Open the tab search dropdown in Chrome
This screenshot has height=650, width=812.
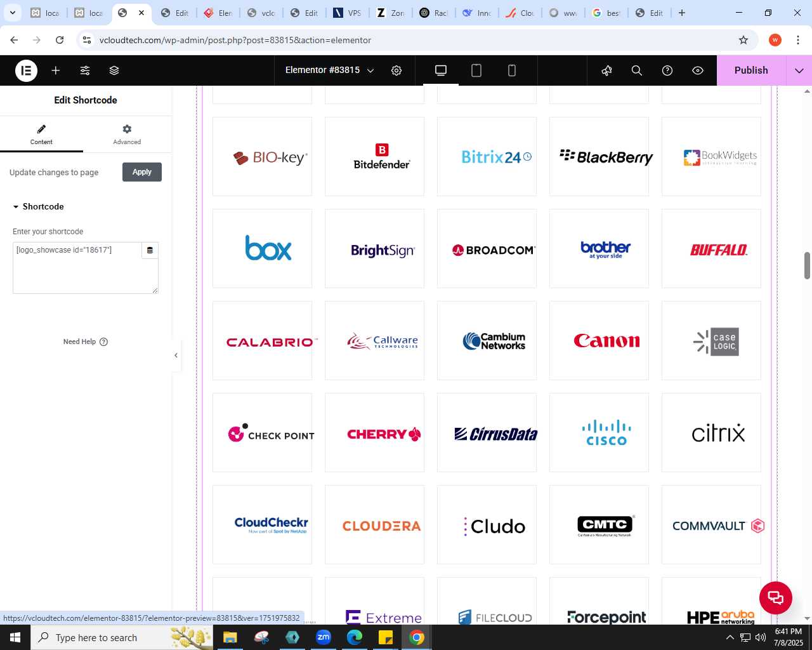[12, 13]
